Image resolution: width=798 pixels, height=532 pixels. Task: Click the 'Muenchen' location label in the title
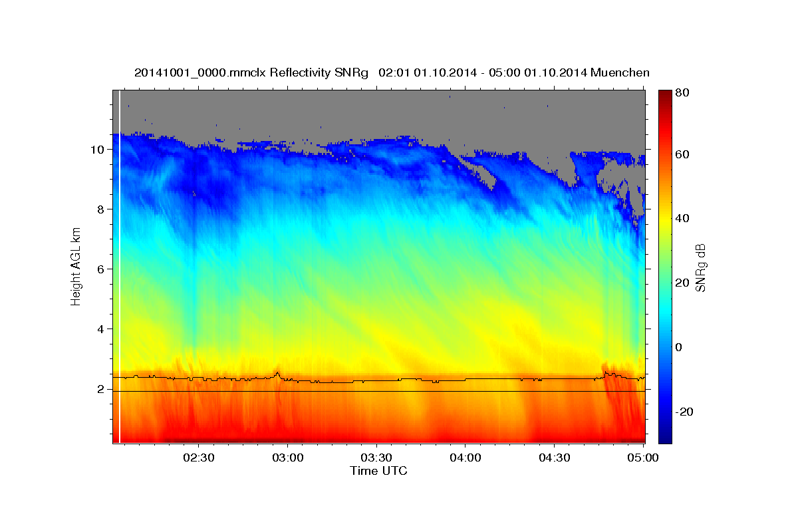point(618,72)
